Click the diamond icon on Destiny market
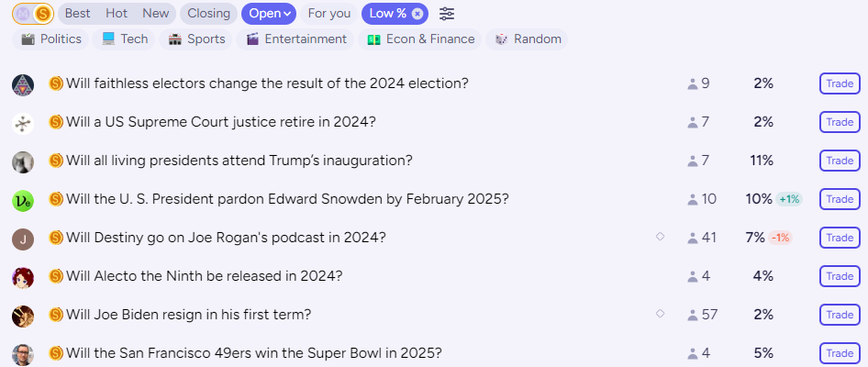The width and height of the screenshot is (868, 367). tap(660, 237)
